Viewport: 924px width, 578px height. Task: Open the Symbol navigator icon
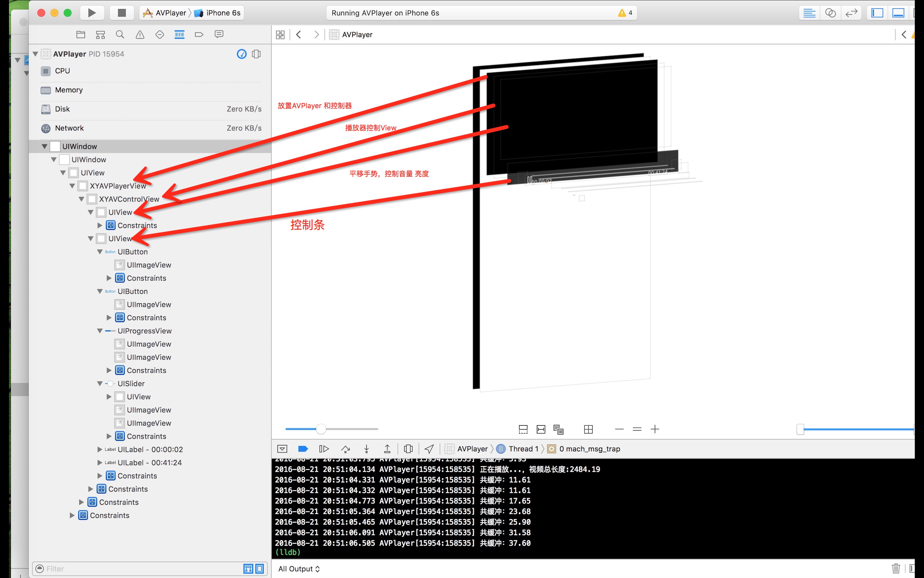coord(100,34)
